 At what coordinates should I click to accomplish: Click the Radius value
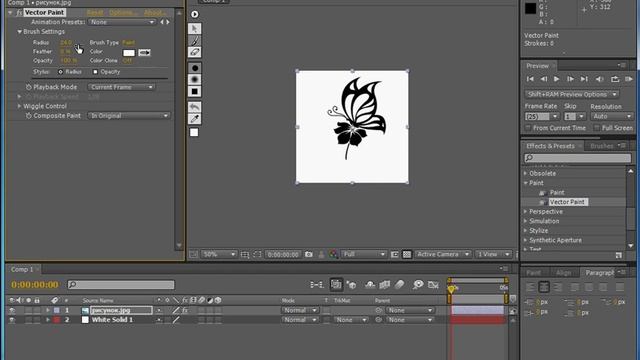66,42
